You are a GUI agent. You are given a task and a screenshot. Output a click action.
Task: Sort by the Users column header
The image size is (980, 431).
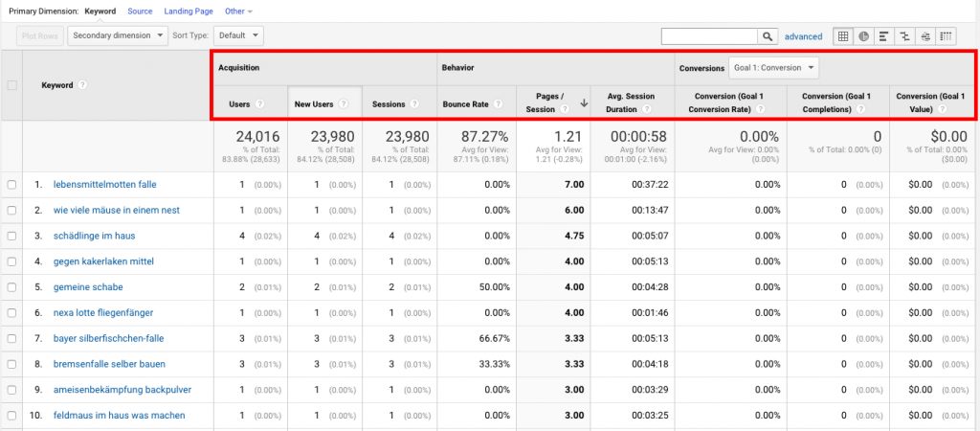239,104
